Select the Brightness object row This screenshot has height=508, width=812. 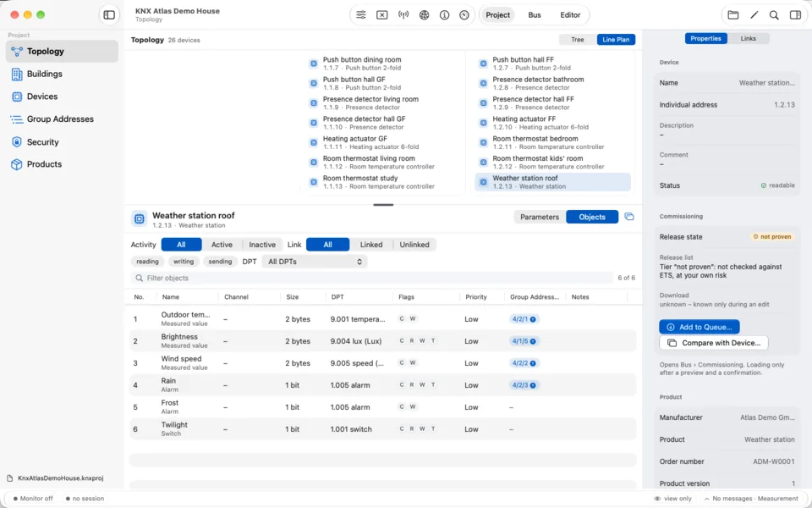(x=383, y=341)
